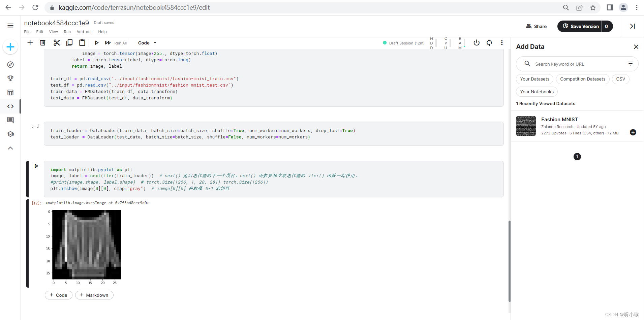Power off the draft session

tap(476, 43)
